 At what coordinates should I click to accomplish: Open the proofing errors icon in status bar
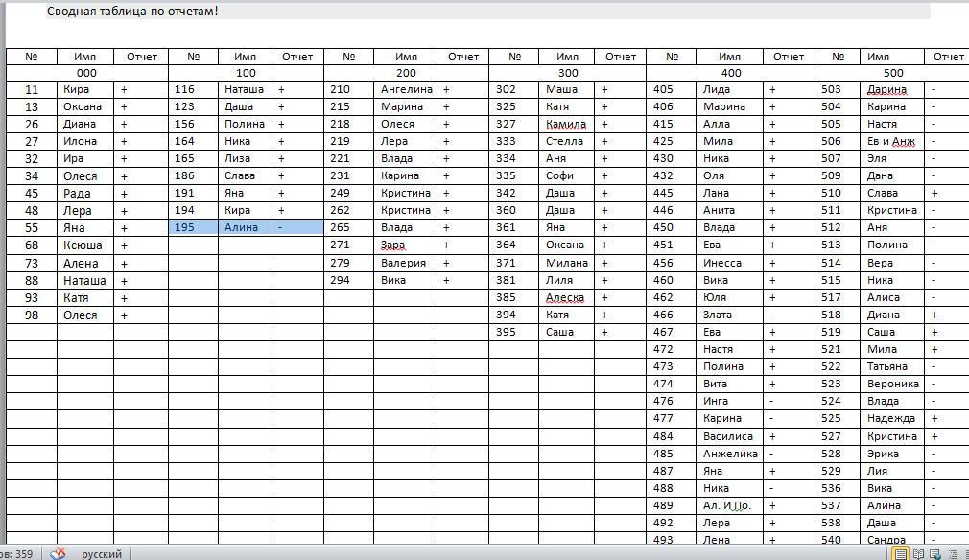(58, 554)
